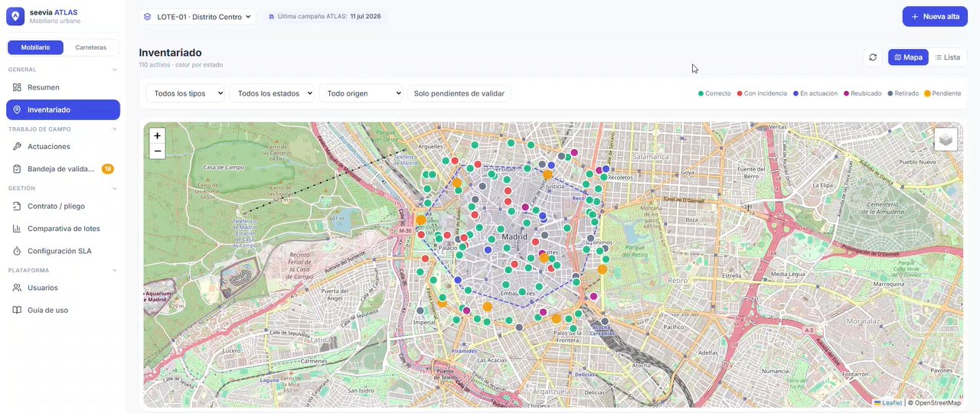Click the Última campaña ATLAS icon
The height and width of the screenshot is (413, 980).
coord(272,16)
